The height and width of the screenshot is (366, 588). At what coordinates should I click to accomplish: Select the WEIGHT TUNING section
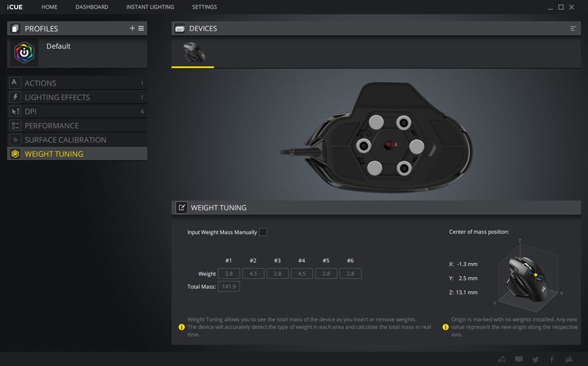77,154
